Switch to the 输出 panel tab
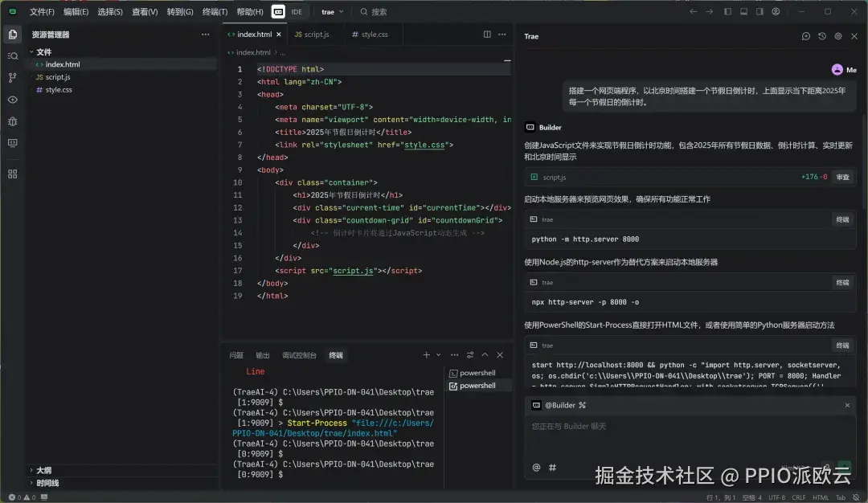Viewport: 868px width, 503px height. point(263,355)
